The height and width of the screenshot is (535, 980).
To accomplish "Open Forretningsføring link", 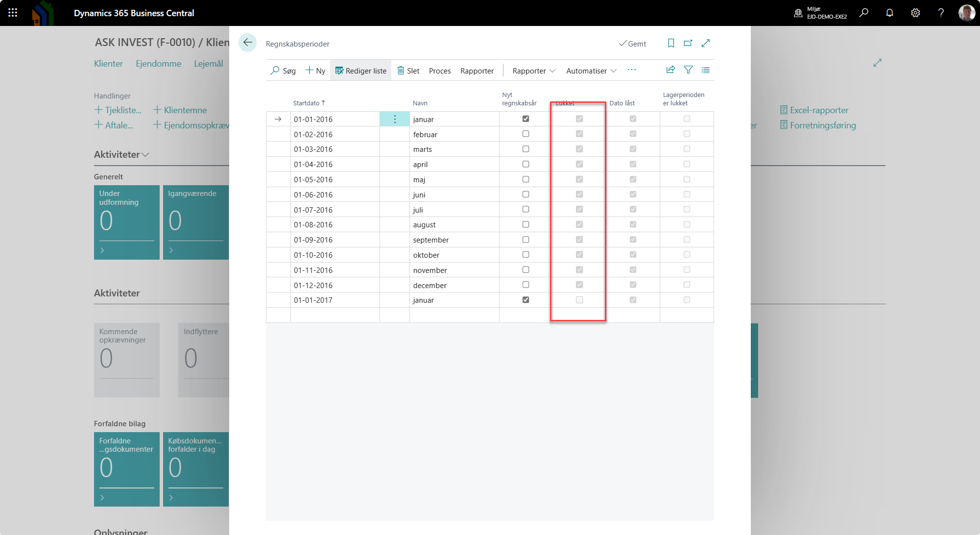I will point(818,125).
